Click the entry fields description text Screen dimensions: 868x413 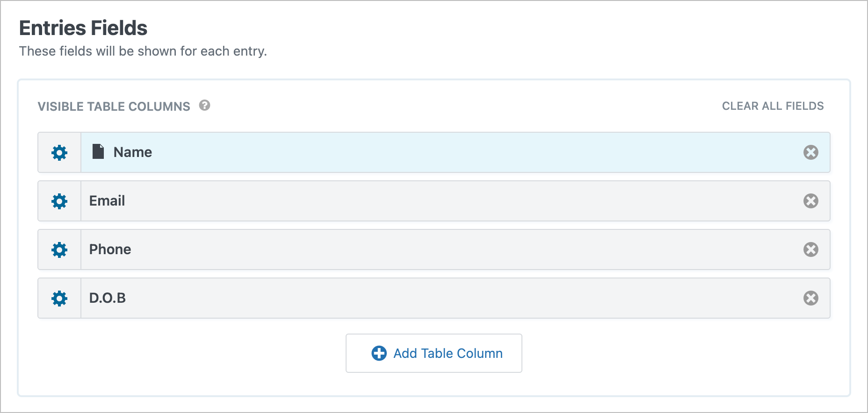click(x=143, y=51)
